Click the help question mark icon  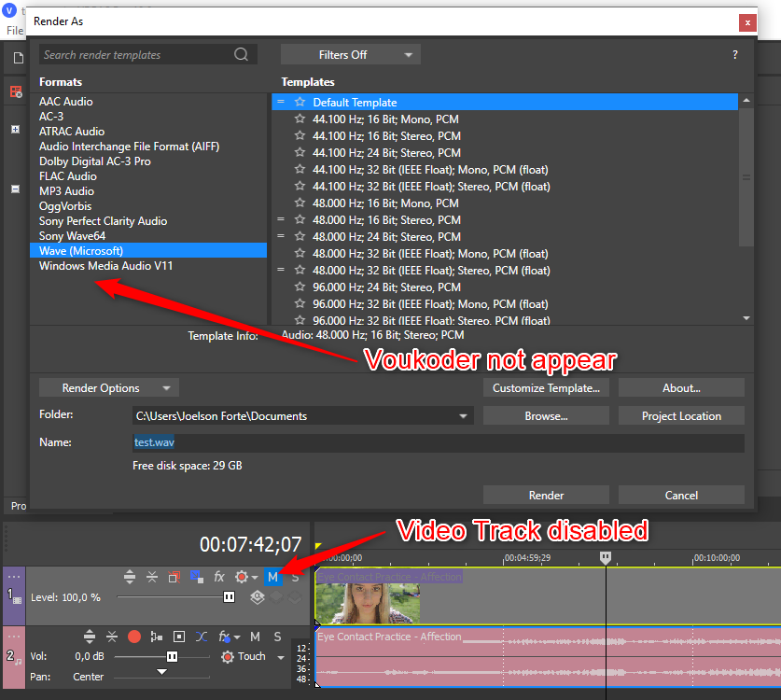pyautogui.click(x=735, y=55)
